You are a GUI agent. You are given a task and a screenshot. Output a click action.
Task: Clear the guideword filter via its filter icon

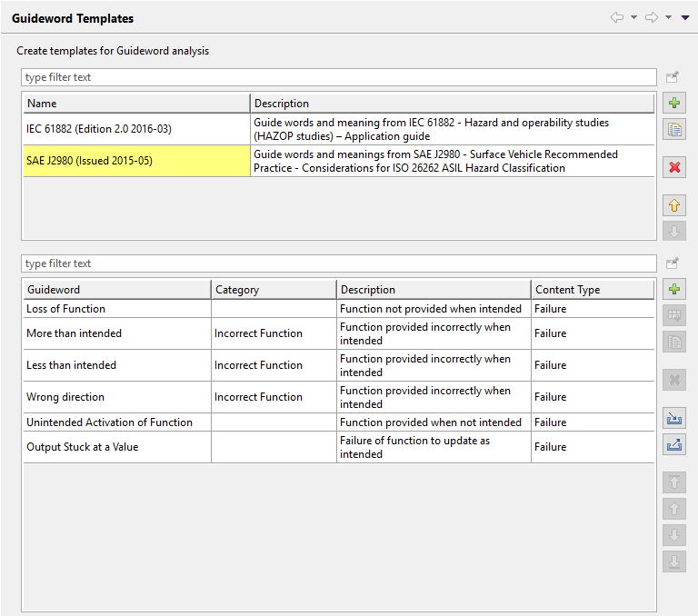point(673,263)
